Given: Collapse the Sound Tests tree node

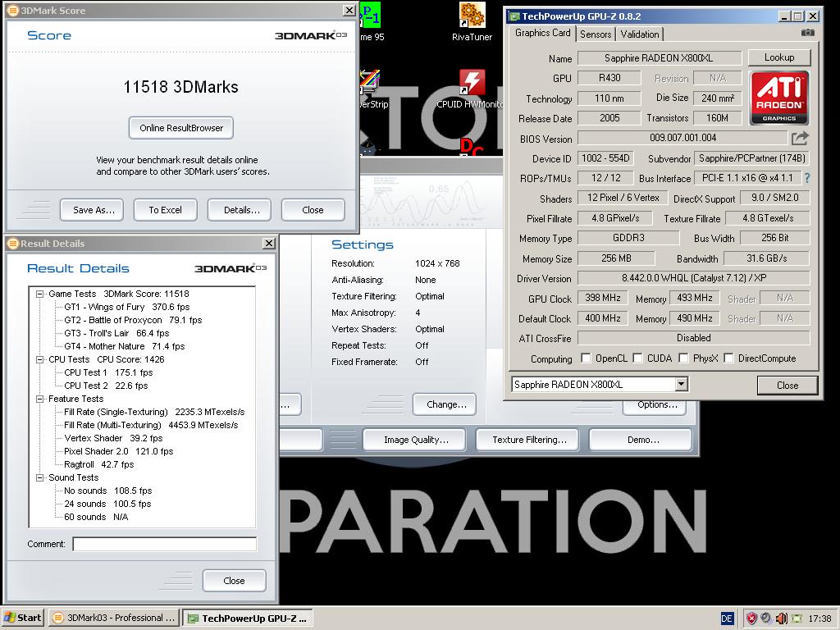Looking at the screenshot, I should coord(39,477).
